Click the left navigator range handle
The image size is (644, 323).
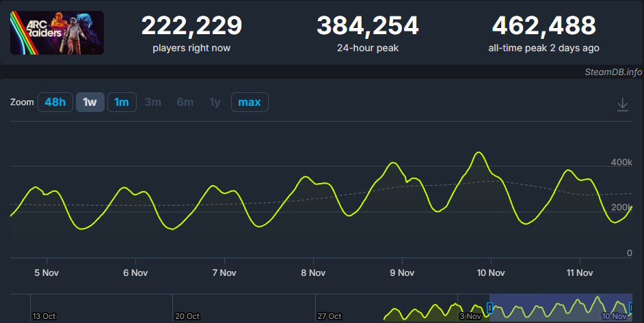click(489, 308)
